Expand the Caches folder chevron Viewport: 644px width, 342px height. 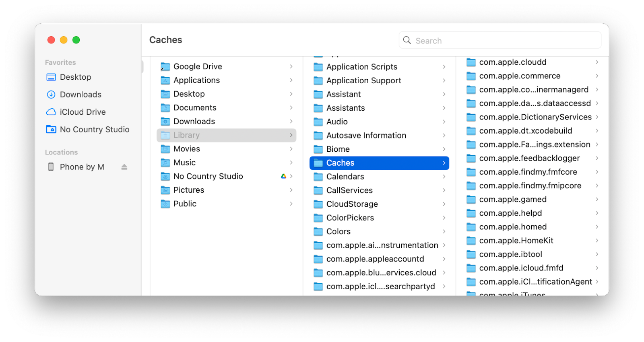pyautogui.click(x=444, y=163)
